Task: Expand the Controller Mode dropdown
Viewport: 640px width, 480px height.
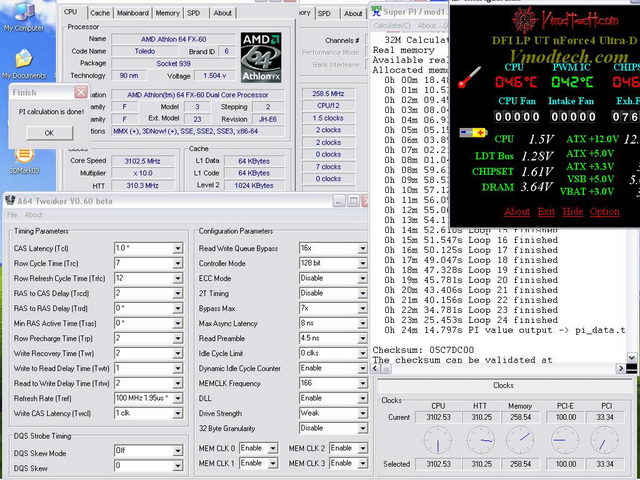Action: 362,263
